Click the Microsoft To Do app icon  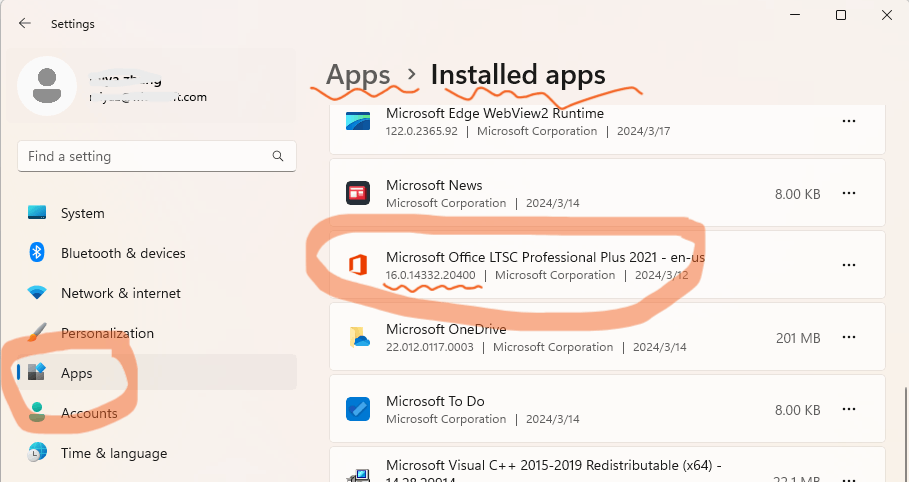click(358, 409)
